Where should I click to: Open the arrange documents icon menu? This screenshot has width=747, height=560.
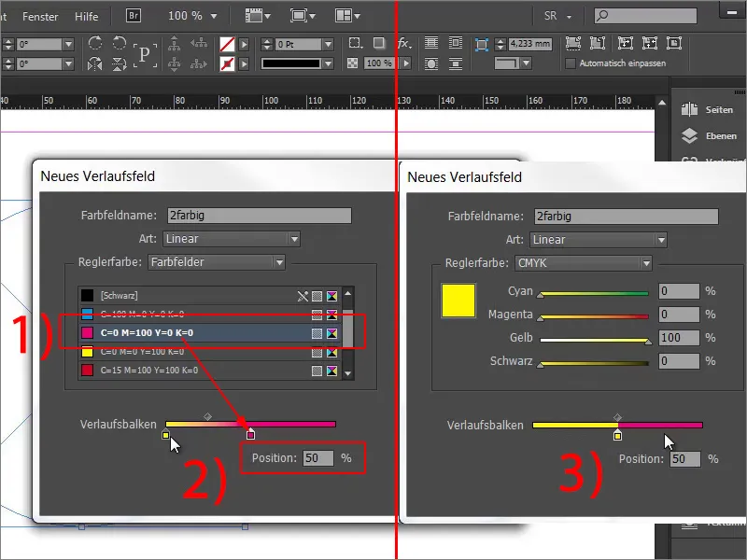347,16
